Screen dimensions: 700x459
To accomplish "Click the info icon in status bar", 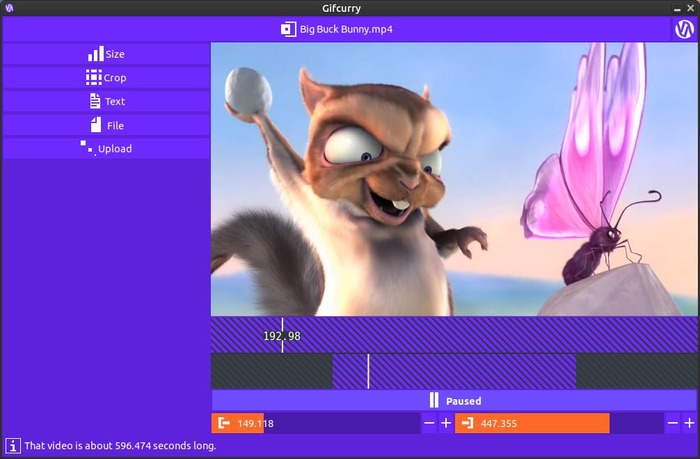I will [x=13, y=446].
